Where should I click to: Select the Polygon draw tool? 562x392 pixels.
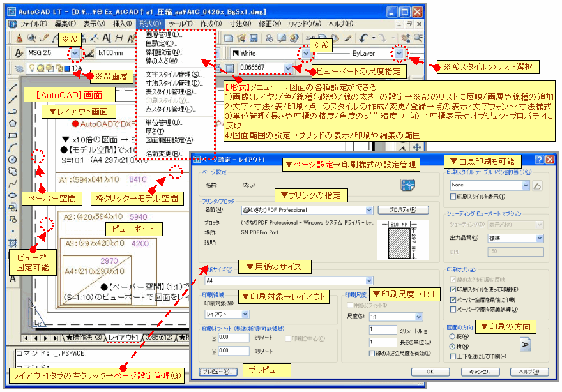click(x=13, y=123)
